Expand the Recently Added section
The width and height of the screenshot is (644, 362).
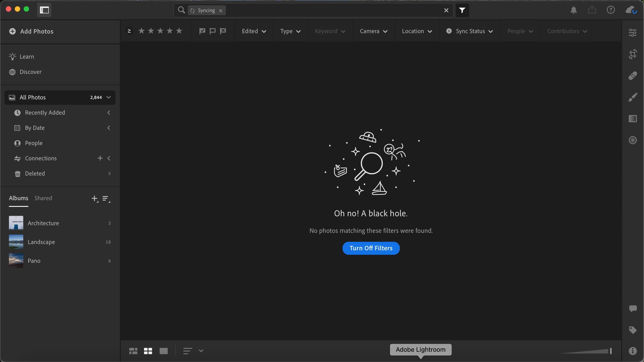109,113
